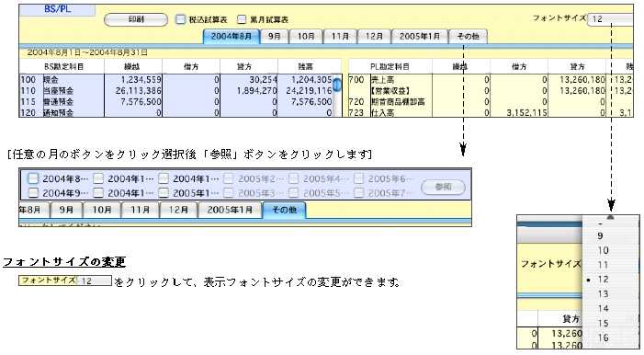The height and width of the screenshot is (355, 644).
Task: Select the 700 売上高 account row
Action: (x=491, y=79)
